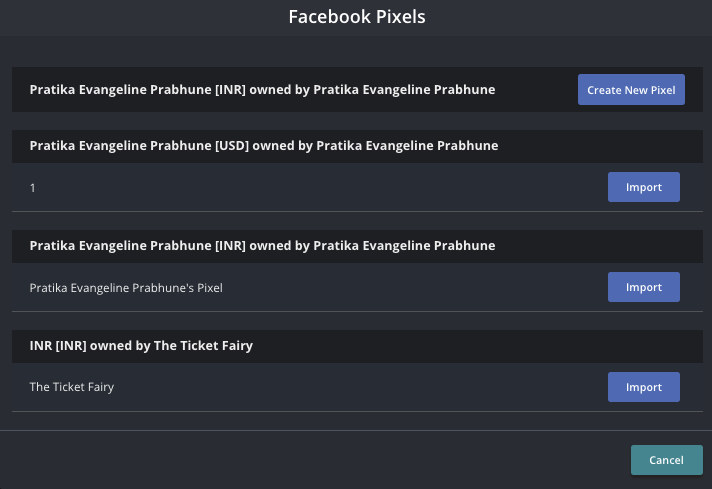Click the Create New Pixel button

(631, 90)
